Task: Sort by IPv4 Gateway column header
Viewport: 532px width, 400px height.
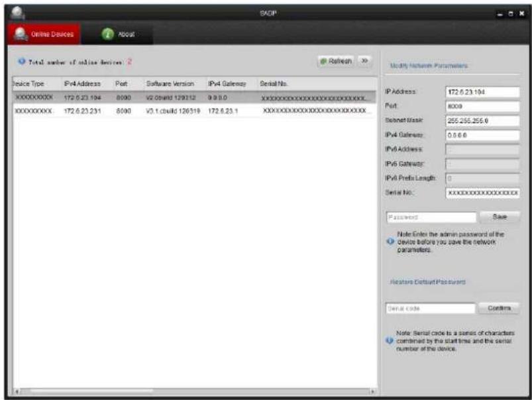Action: 227,83
